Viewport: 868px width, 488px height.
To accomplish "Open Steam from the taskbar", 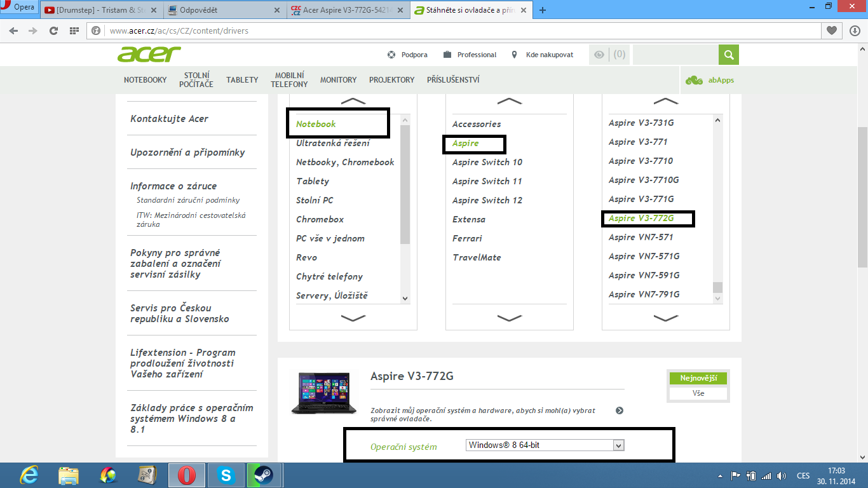I will tap(263, 475).
